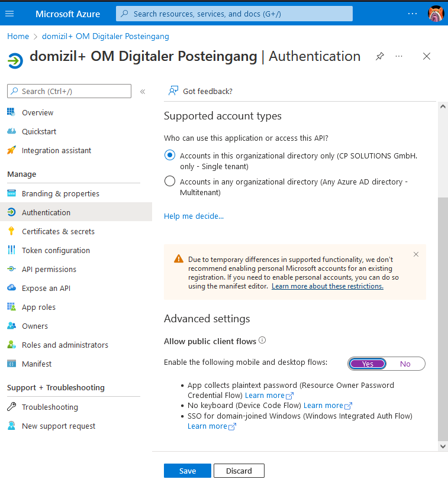
Task: Select multitenant account type option
Action: 170,182
